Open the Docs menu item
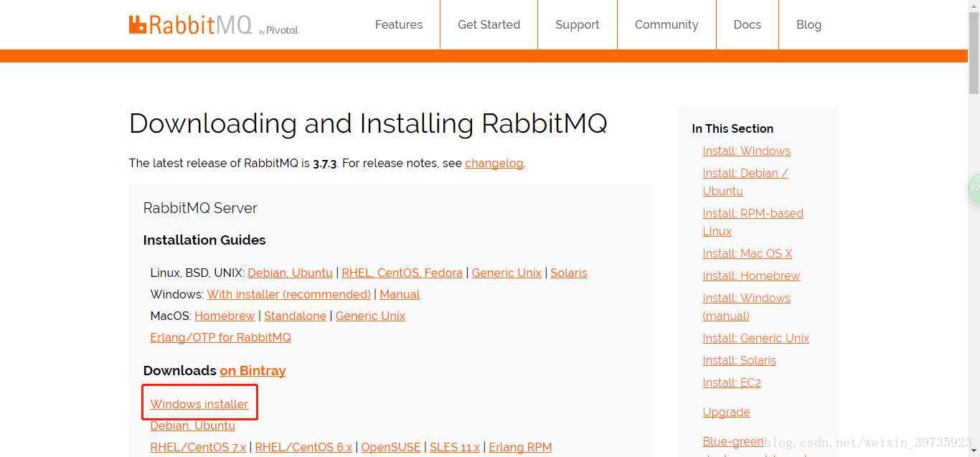980x457 pixels. click(x=748, y=24)
